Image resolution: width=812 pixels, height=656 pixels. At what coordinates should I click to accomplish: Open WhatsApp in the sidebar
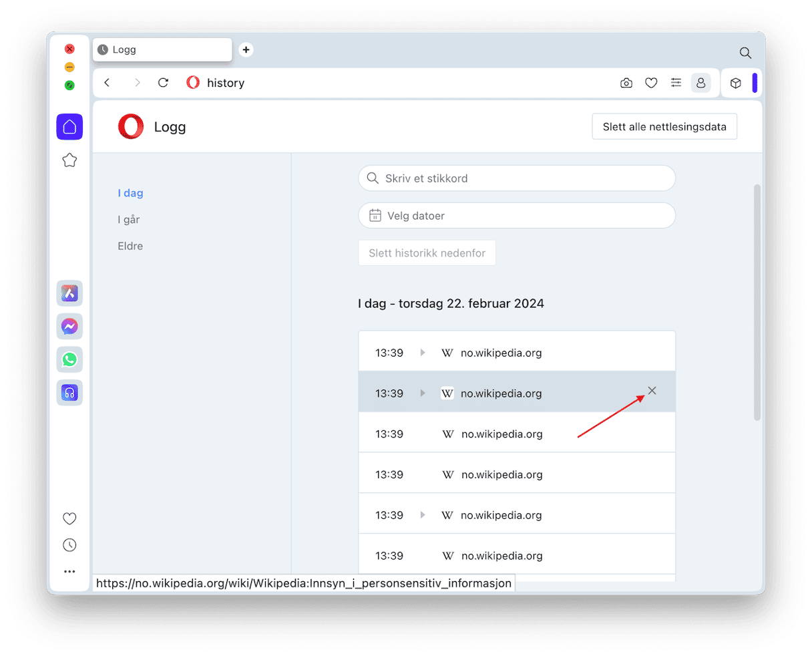69,359
